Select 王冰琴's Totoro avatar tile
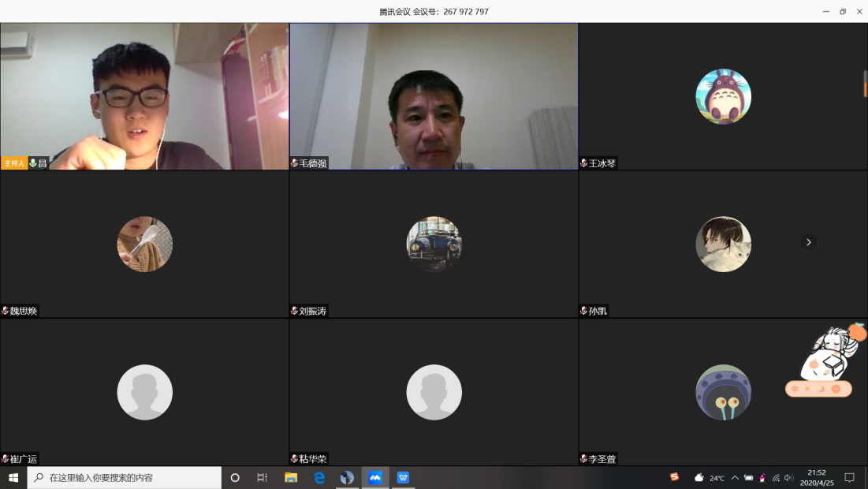 click(x=723, y=96)
